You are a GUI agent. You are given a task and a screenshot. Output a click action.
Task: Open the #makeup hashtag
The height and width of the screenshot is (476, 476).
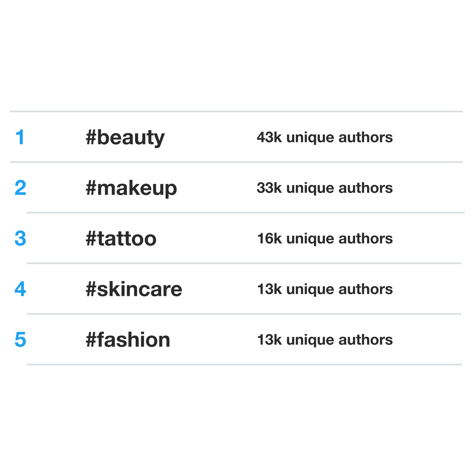pyautogui.click(x=131, y=189)
